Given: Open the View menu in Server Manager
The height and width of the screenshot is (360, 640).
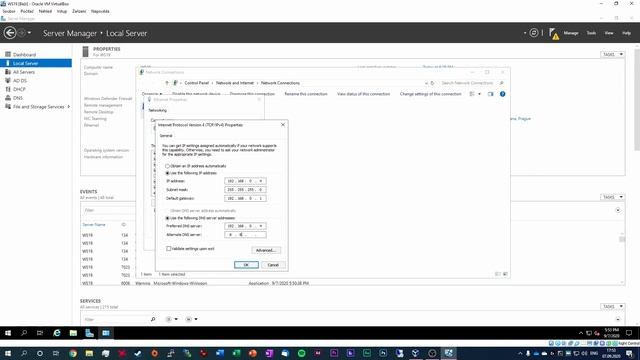Looking at the screenshot, I should click(x=609, y=33).
